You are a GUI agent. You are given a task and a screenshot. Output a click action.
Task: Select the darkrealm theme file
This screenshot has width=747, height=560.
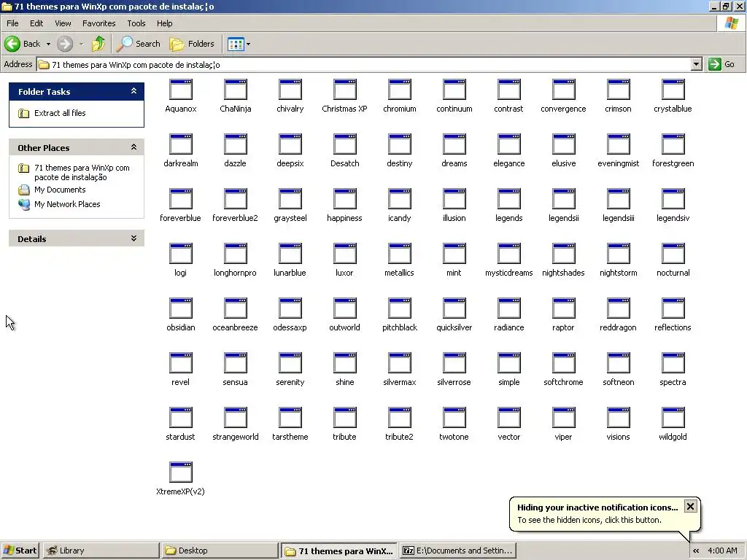pyautogui.click(x=181, y=151)
